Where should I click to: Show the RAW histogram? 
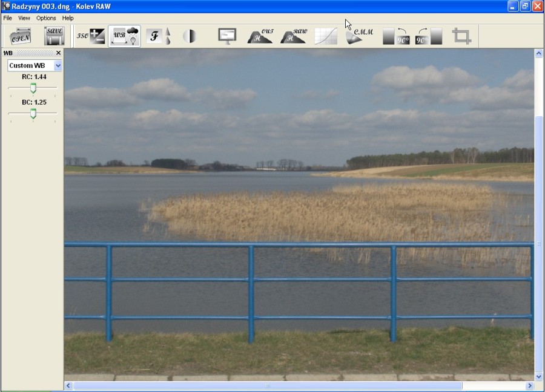click(x=293, y=36)
